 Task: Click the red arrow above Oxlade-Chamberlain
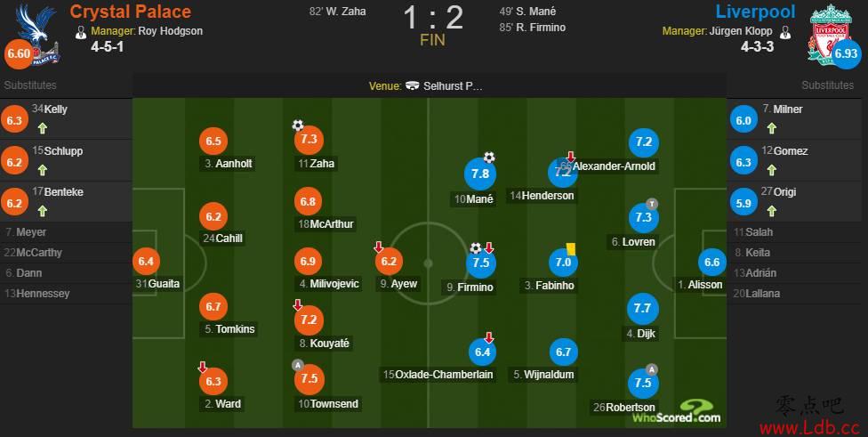tap(489, 337)
